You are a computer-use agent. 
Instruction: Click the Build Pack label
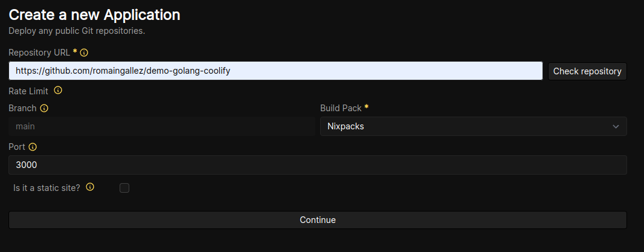click(x=341, y=108)
